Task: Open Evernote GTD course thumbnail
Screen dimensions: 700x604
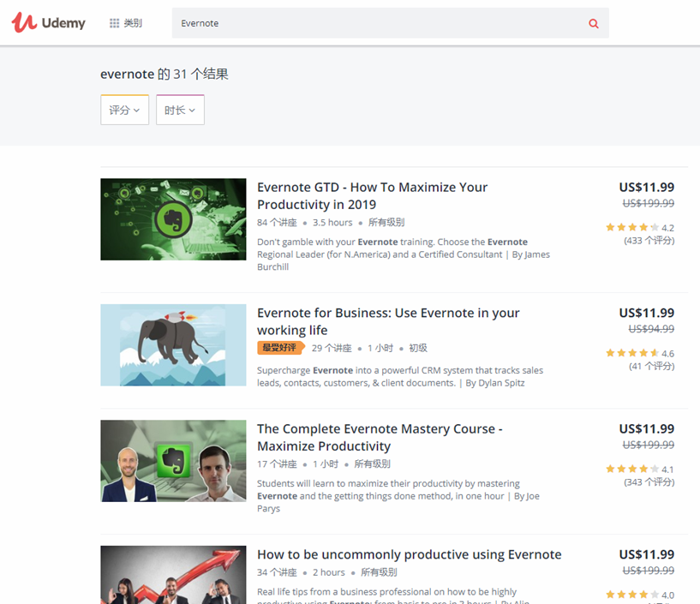Action: pos(161,219)
